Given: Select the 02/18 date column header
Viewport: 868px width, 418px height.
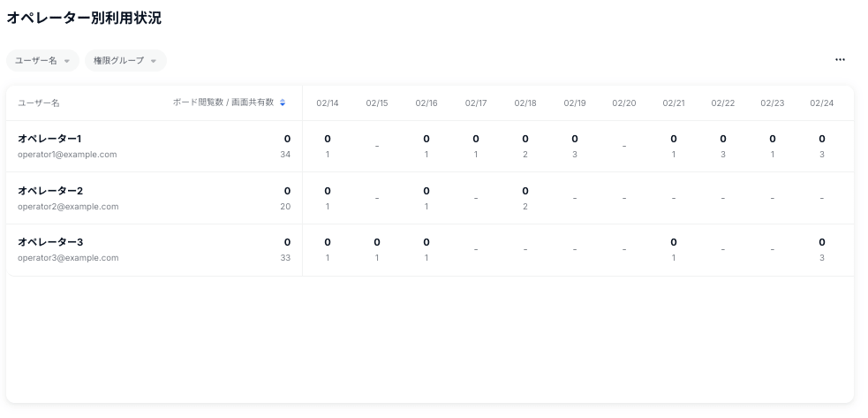Looking at the screenshot, I should tap(525, 103).
